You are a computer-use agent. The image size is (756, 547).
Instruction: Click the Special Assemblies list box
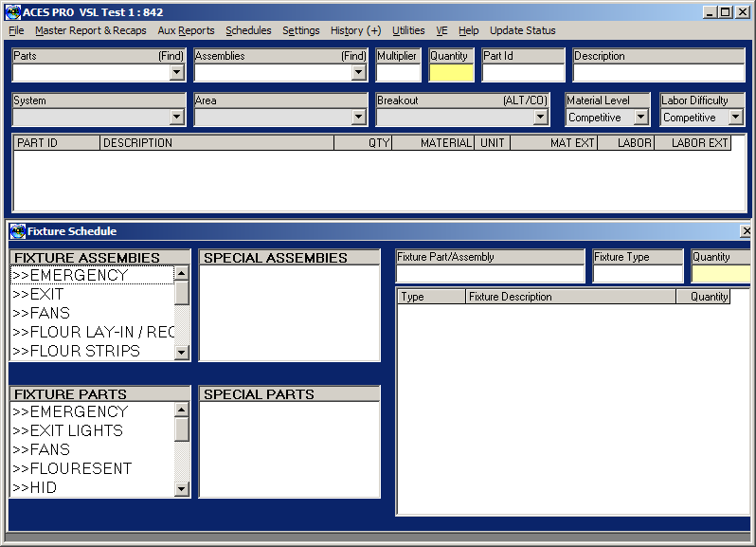(289, 313)
